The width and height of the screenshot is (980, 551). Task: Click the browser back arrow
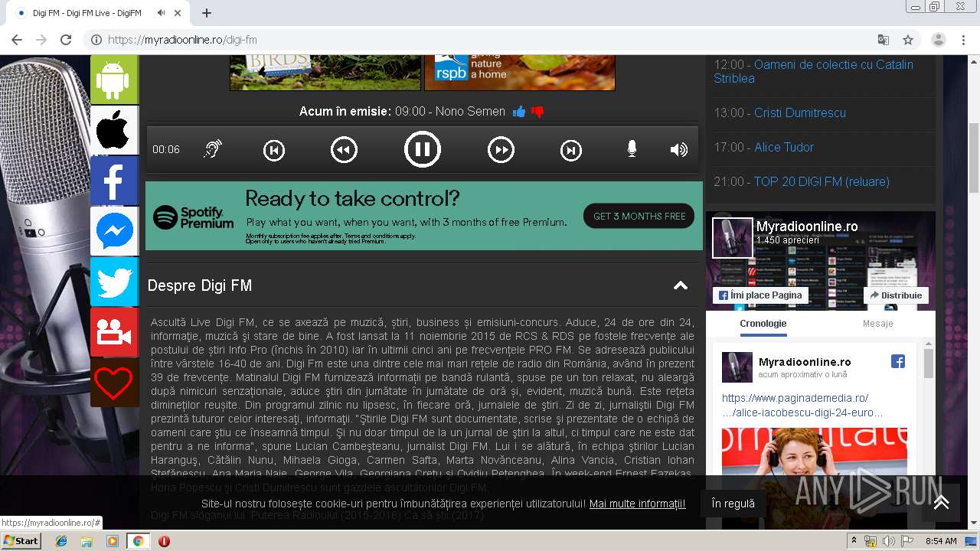click(x=17, y=40)
